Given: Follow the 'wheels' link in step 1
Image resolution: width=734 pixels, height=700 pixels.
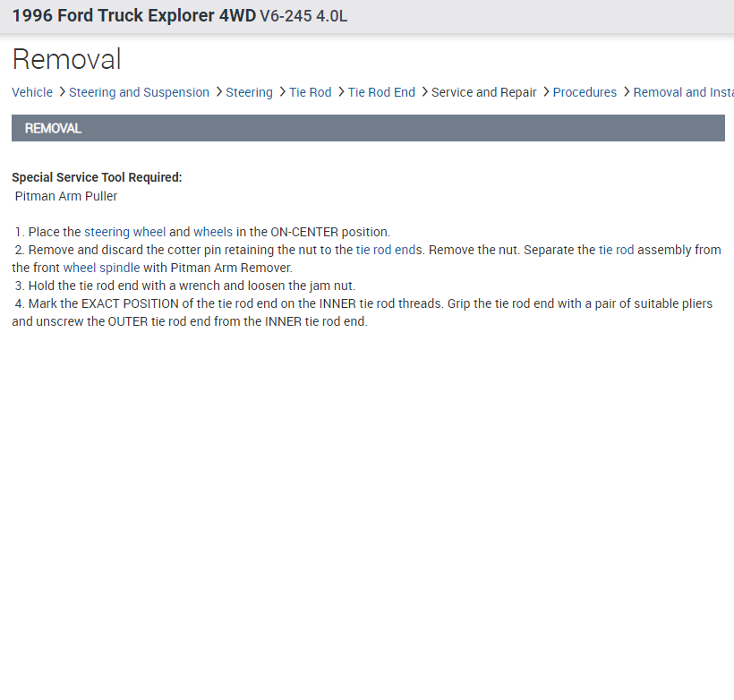Looking at the screenshot, I should 213,232.
